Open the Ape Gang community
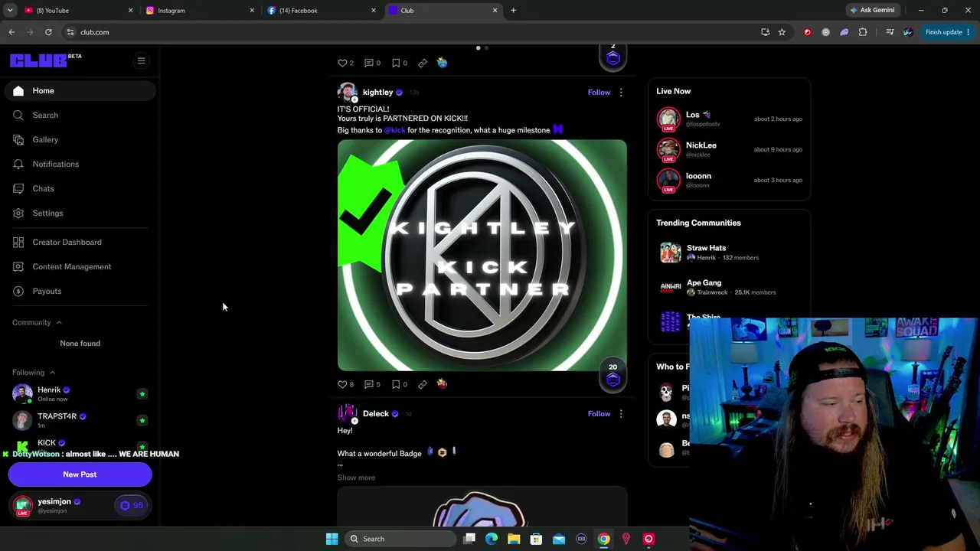This screenshot has width=980, height=551. (x=729, y=287)
